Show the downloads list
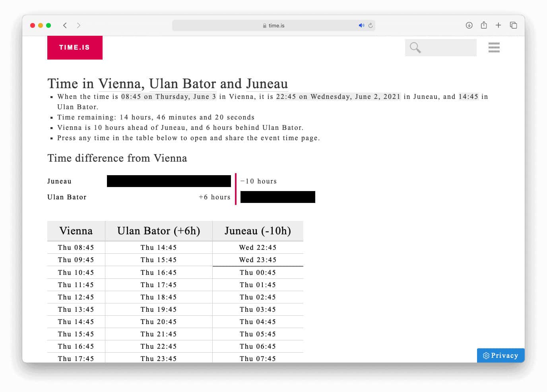Viewport: 547px width, 392px height. pos(469,25)
